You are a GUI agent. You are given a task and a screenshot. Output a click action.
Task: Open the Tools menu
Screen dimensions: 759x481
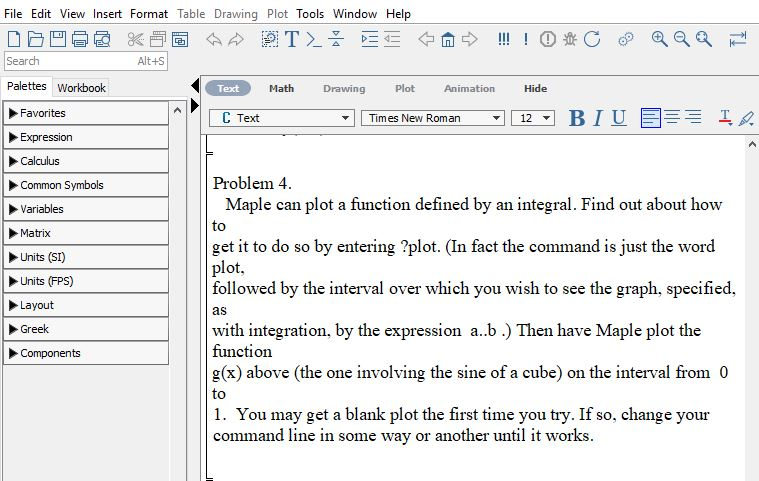[310, 14]
